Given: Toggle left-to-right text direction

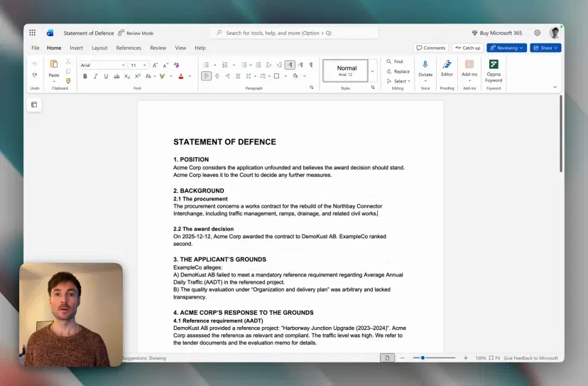Looking at the screenshot, I should (x=290, y=65).
